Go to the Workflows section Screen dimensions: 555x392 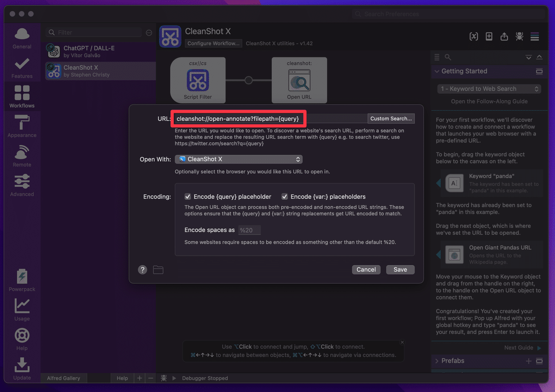tap(22, 97)
